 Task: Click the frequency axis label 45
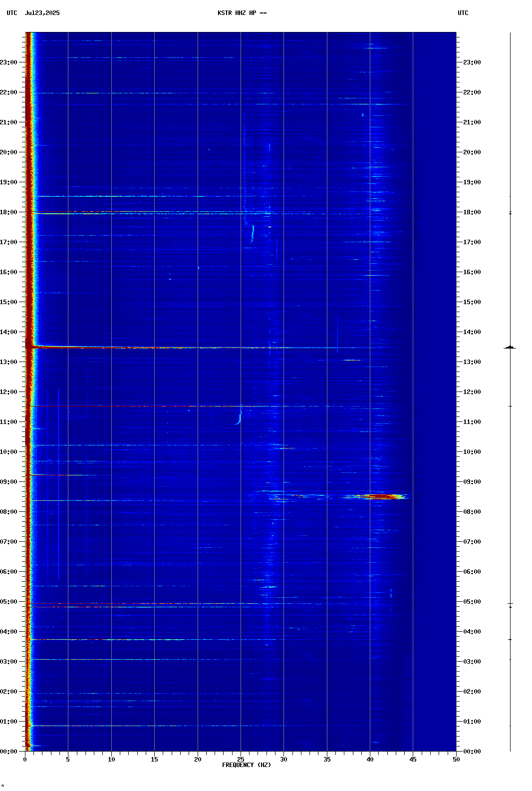pos(413,760)
